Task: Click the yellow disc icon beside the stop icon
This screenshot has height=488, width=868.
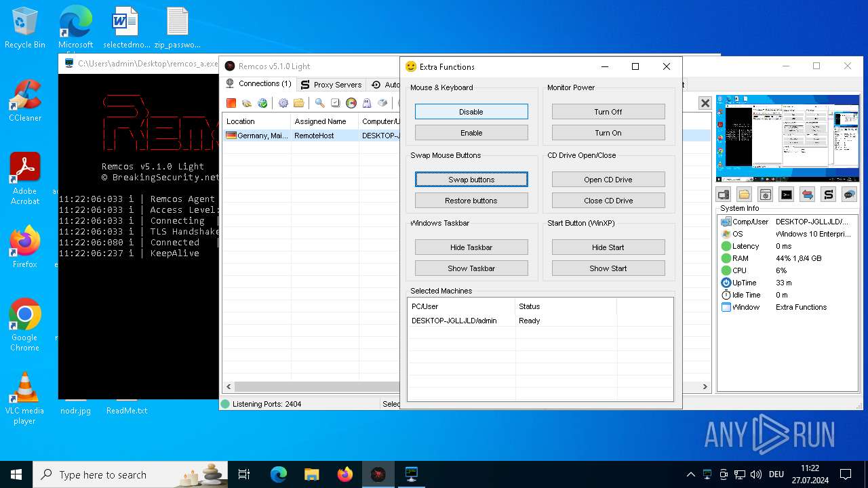Action: coord(247,103)
